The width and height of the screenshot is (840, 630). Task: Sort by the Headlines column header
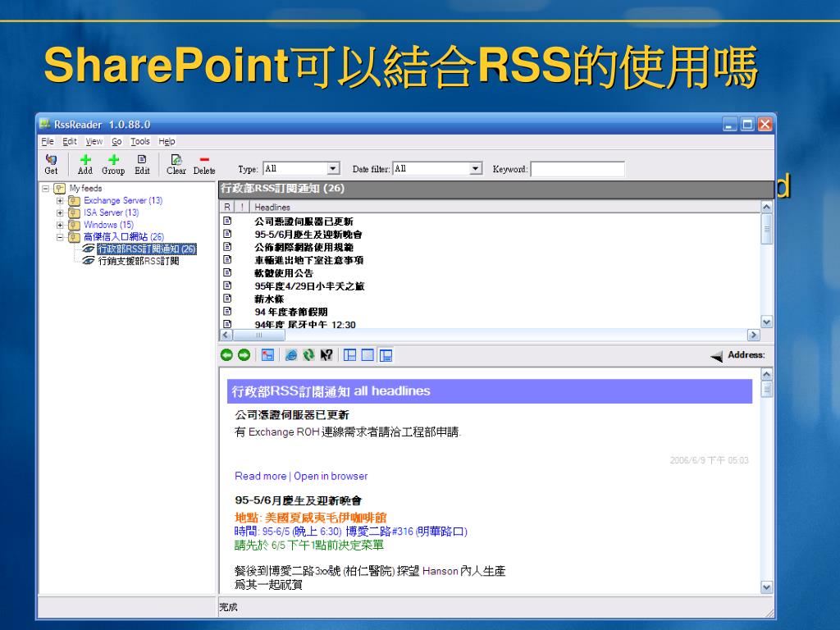pos(504,207)
